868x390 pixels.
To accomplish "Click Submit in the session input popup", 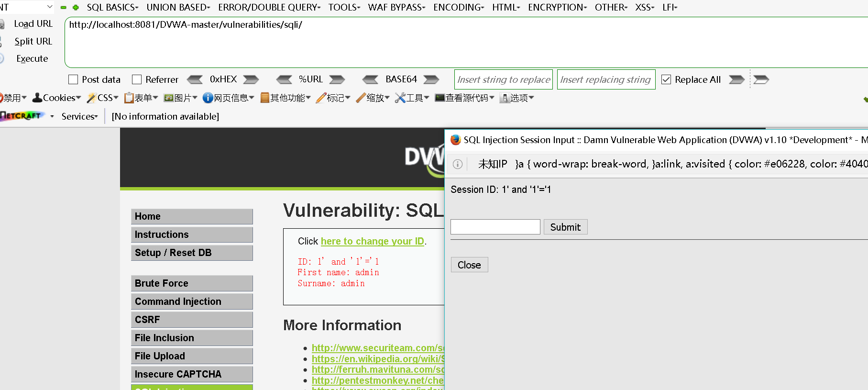I will 565,227.
